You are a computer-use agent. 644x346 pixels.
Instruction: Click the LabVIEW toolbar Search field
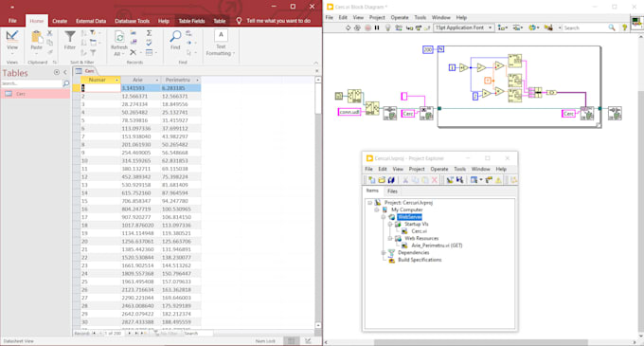(x=585, y=27)
